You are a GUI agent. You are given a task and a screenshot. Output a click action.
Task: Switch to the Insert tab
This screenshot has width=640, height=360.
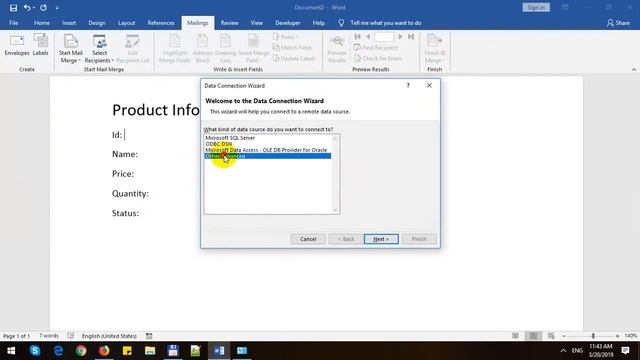[x=69, y=23]
